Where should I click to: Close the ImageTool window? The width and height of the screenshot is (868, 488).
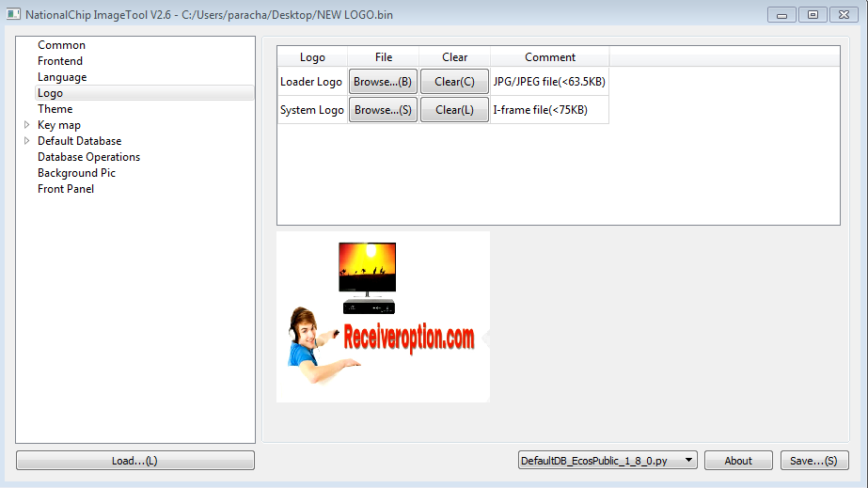tap(844, 15)
